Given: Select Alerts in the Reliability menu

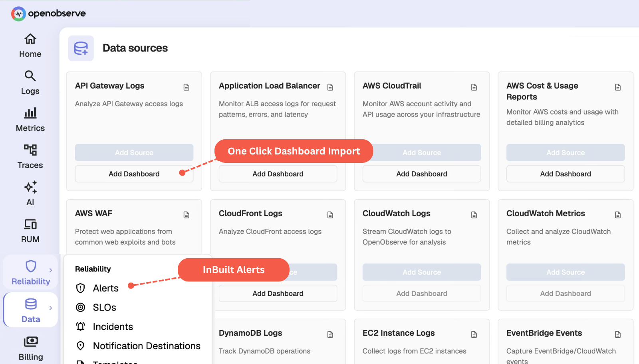Looking at the screenshot, I should click(x=97, y=288).
